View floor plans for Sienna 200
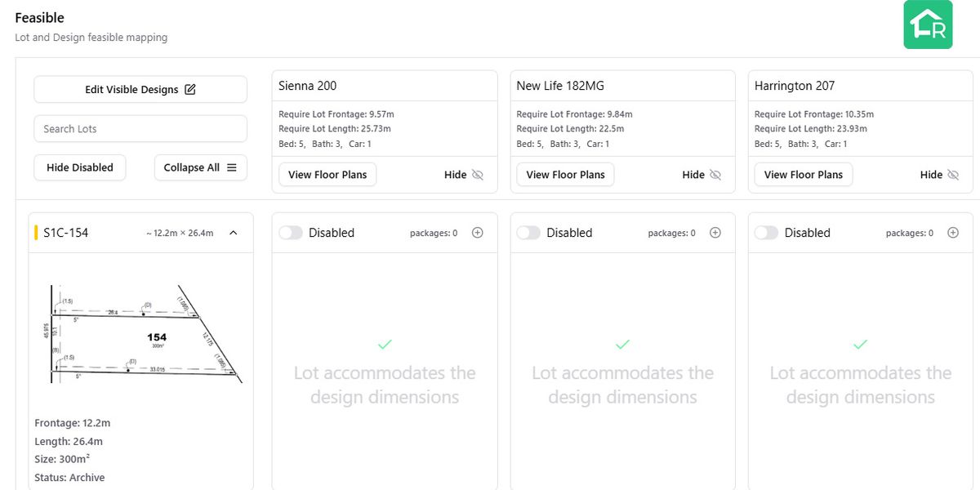This screenshot has height=490, width=980. (327, 174)
